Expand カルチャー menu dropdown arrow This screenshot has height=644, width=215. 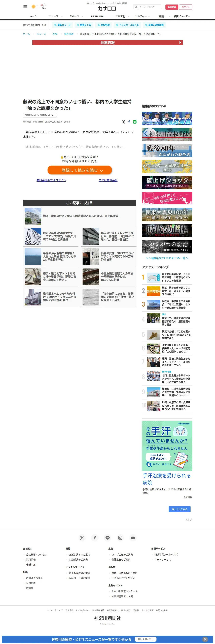click(149, 17)
